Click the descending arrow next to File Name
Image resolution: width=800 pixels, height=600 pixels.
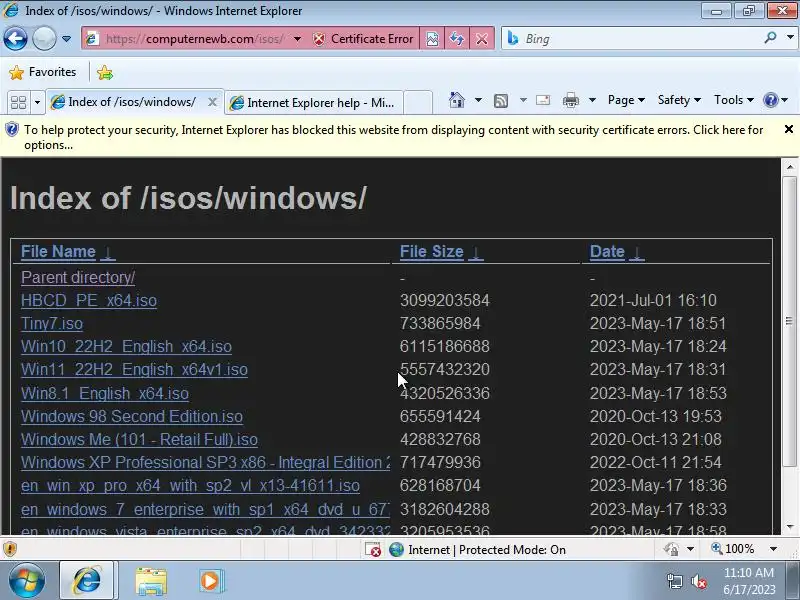[x=108, y=253]
